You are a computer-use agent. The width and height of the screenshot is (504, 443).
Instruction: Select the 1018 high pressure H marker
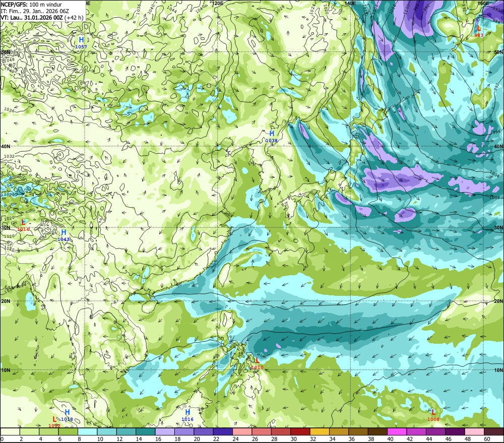click(x=67, y=412)
